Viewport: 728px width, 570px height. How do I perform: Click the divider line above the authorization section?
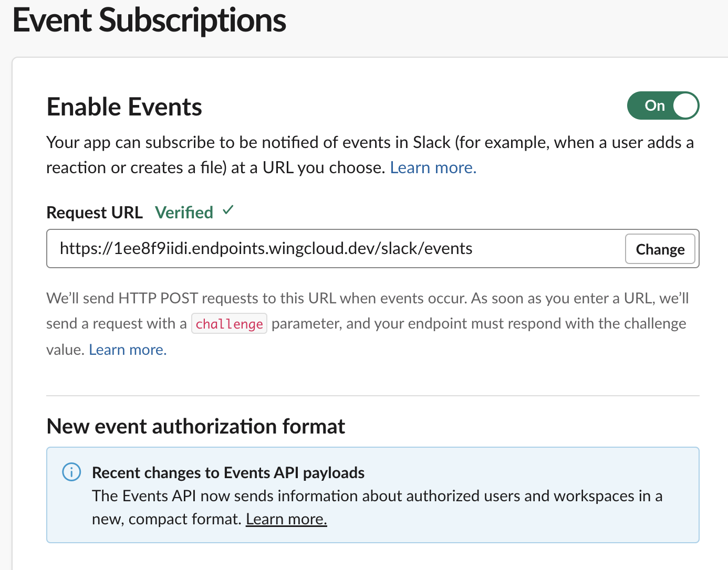372,396
